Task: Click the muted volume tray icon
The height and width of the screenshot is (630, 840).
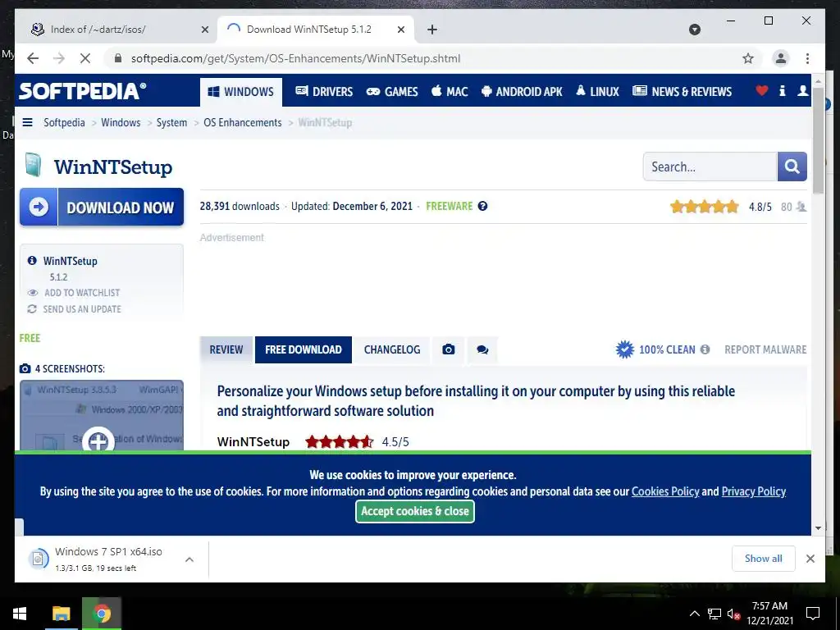Action: click(733, 614)
